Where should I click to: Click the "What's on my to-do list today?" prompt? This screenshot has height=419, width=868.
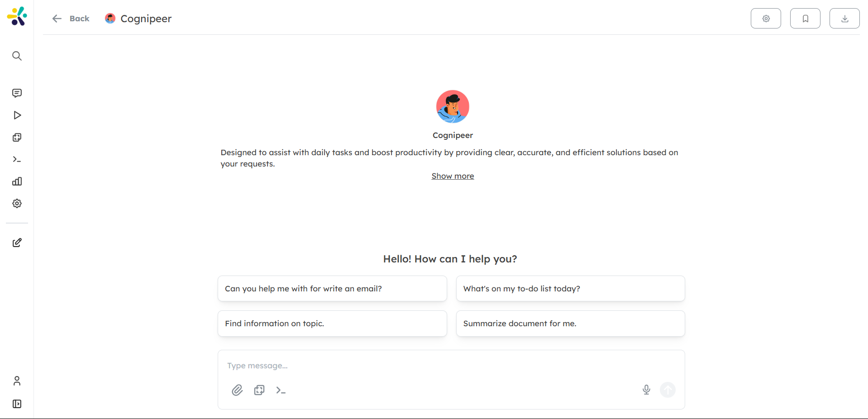(570, 288)
